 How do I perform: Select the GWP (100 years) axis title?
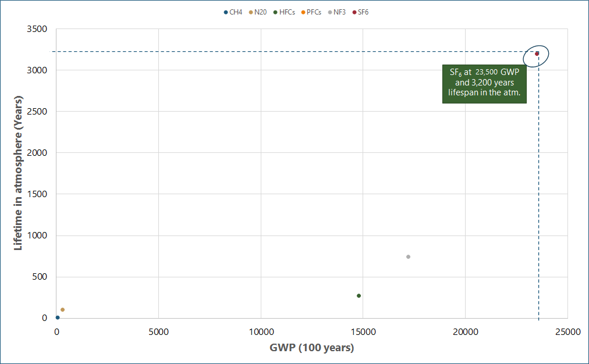pos(312,348)
